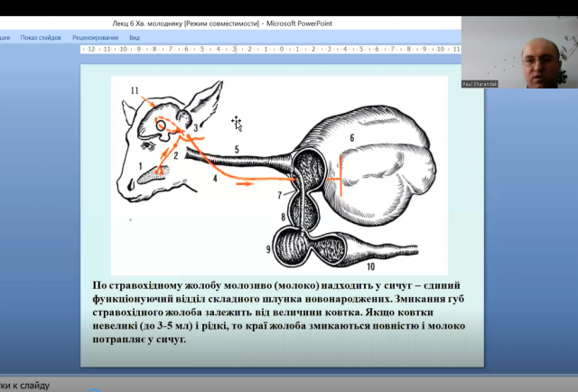
Task: Click the zero mark on horizontal ruler
Action: 283,50
